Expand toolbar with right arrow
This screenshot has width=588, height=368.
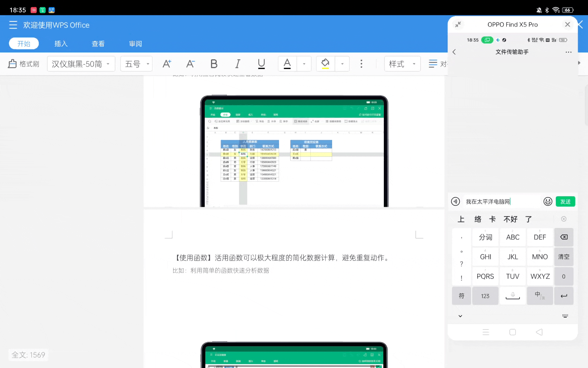pos(579,63)
